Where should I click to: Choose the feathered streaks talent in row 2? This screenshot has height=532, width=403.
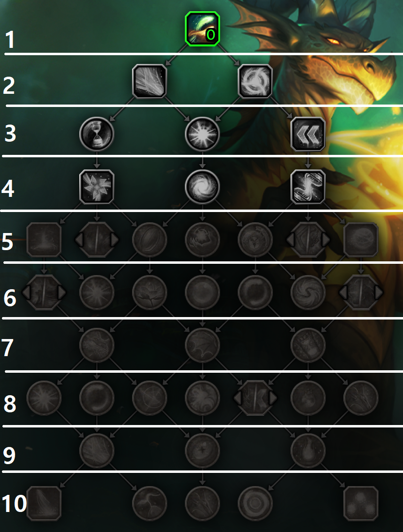[x=150, y=82]
